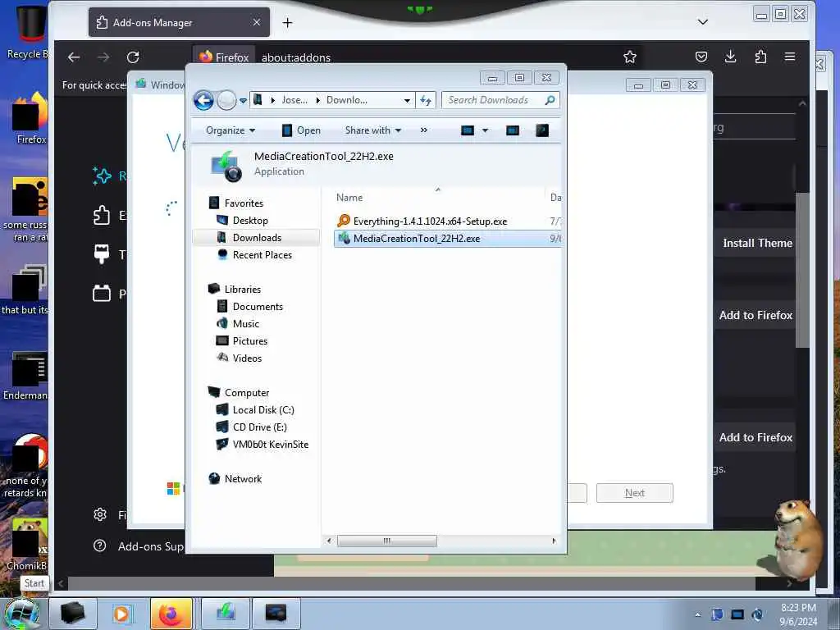Open a new Firefox tab
The height and width of the screenshot is (630, 840).
point(288,22)
